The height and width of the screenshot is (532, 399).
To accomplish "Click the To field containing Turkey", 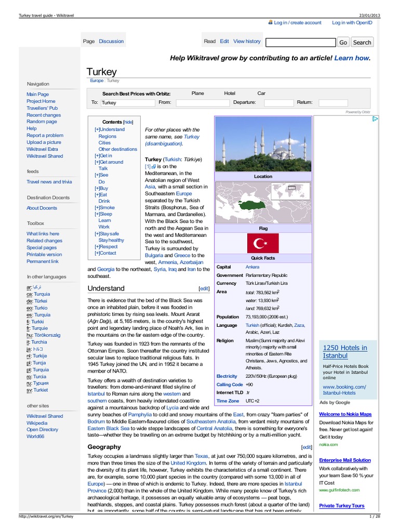I will (x=128, y=103).
